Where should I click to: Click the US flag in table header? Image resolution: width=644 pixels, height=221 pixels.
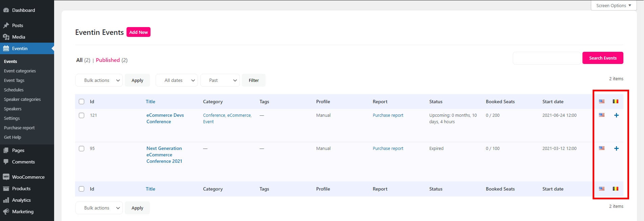tap(602, 101)
